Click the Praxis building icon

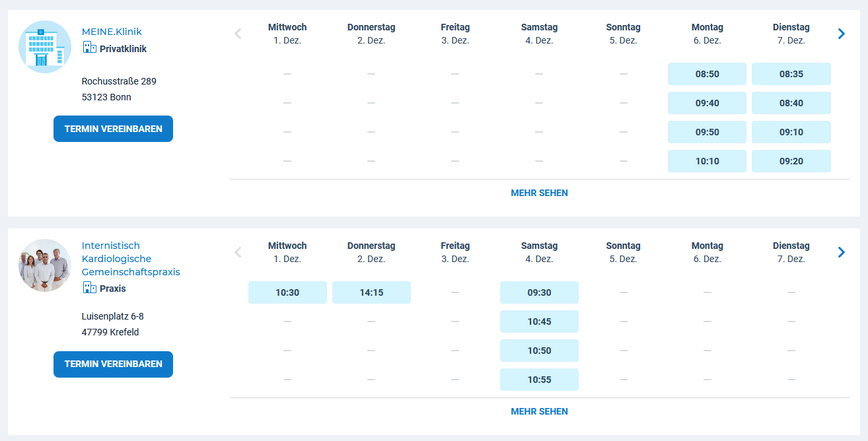coord(89,288)
